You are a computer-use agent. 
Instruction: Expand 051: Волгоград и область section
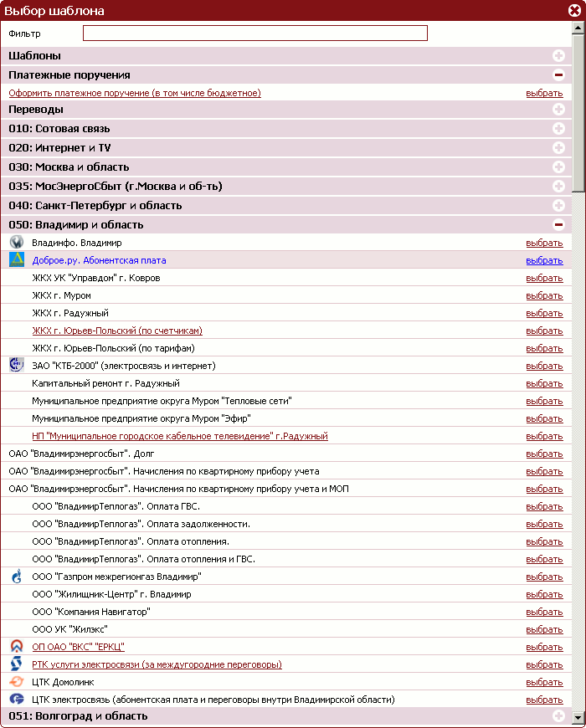tap(558, 715)
